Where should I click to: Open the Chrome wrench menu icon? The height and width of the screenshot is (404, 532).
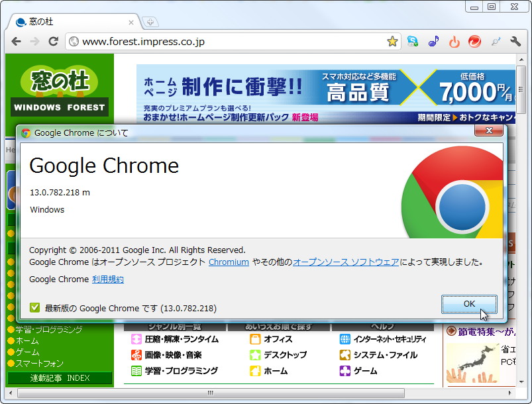pyautogui.click(x=516, y=41)
